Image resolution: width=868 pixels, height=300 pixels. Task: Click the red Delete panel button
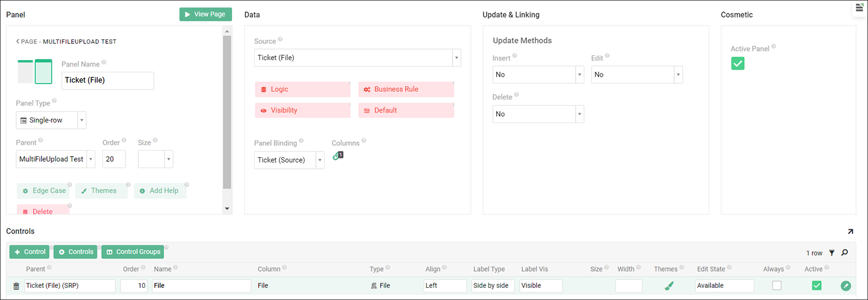[x=43, y=210]
